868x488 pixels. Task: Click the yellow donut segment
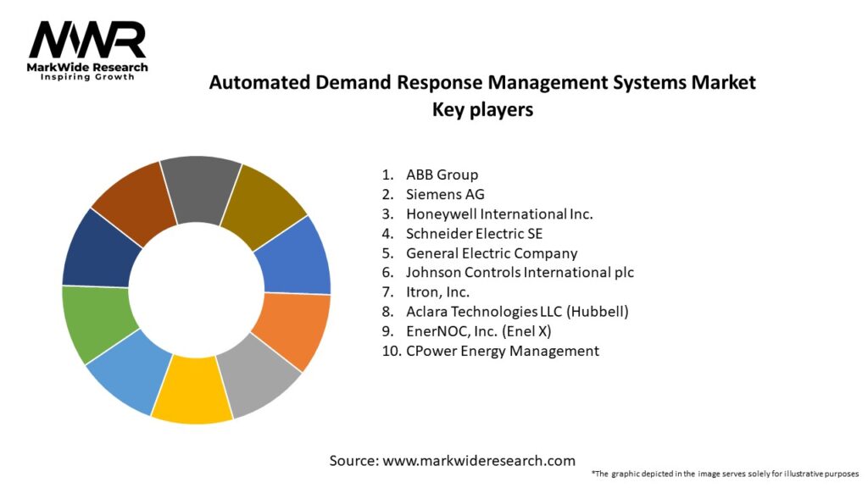[x=192, y=392]
